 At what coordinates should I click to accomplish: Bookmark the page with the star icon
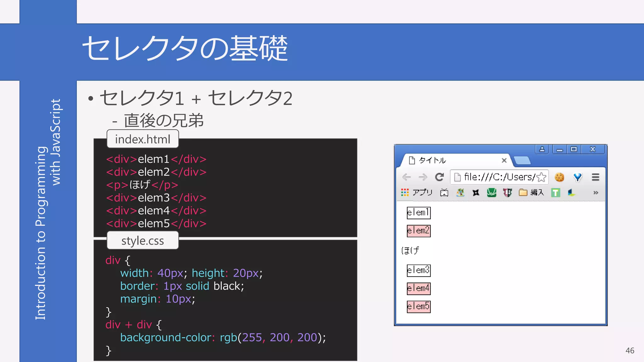541,177
